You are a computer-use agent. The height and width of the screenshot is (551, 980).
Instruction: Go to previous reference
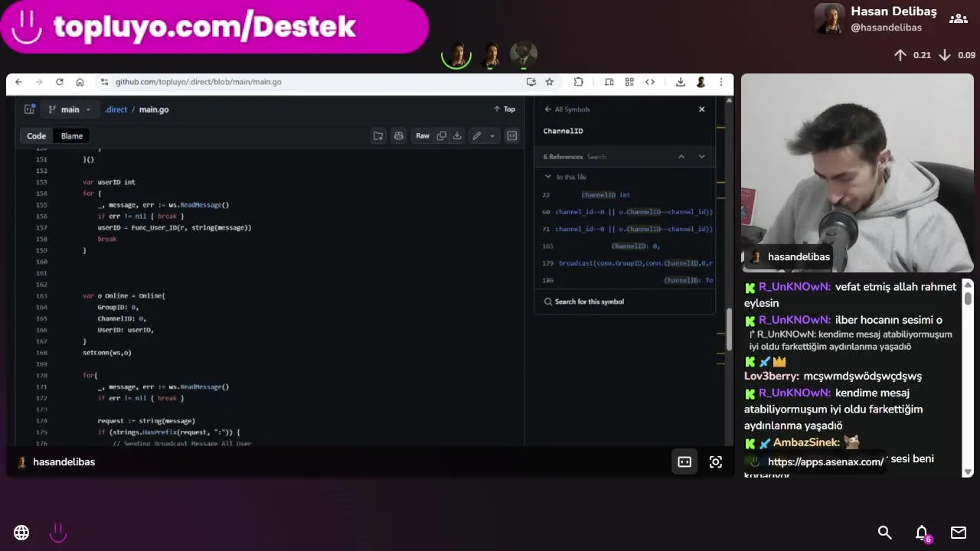click(681, 157)
